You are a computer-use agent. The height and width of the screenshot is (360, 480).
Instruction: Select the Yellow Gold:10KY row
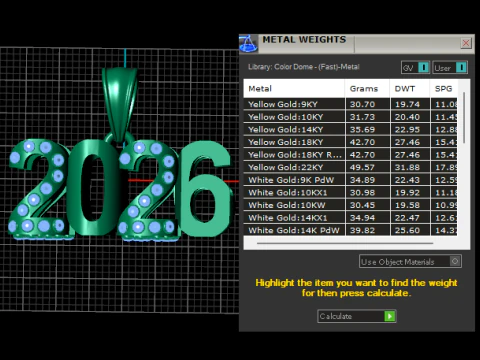click(350, 117)
